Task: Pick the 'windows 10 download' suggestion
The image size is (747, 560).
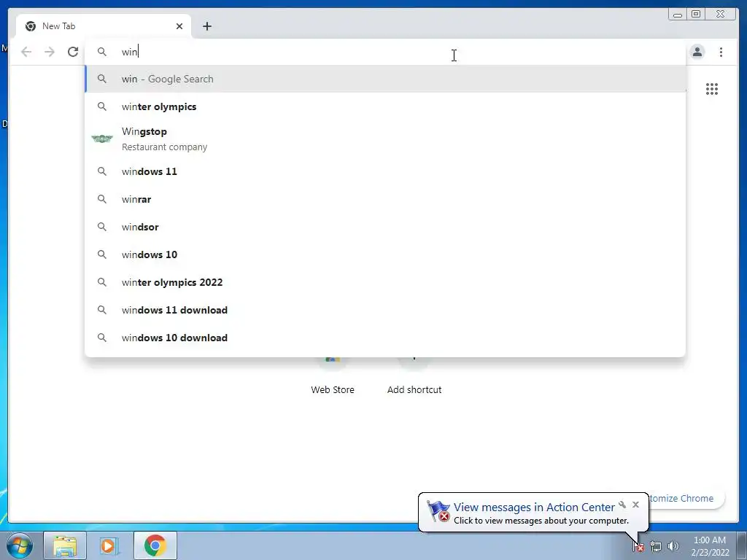Action: (385, 338)
